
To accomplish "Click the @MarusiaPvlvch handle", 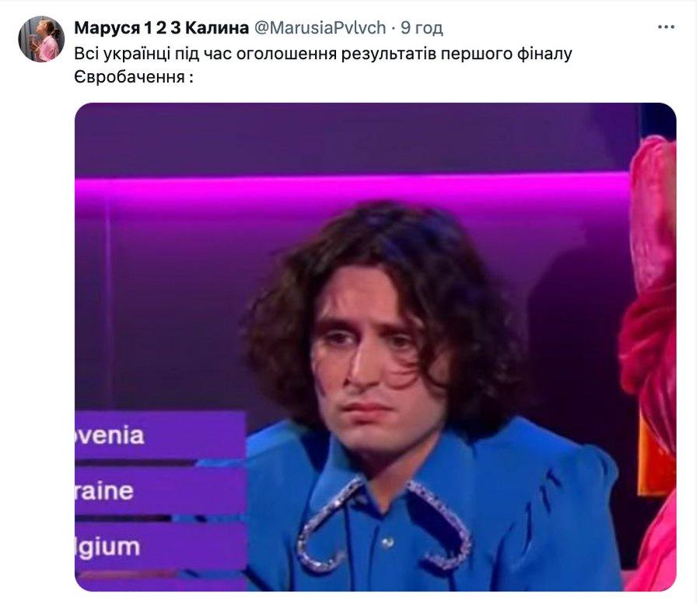I will [x=320, y=28].
